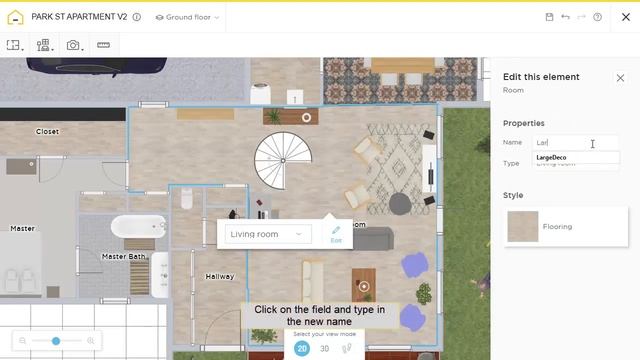Select the Hallway room label
The width and height of the screenshot is (640, 360).
tap(220, 276)
